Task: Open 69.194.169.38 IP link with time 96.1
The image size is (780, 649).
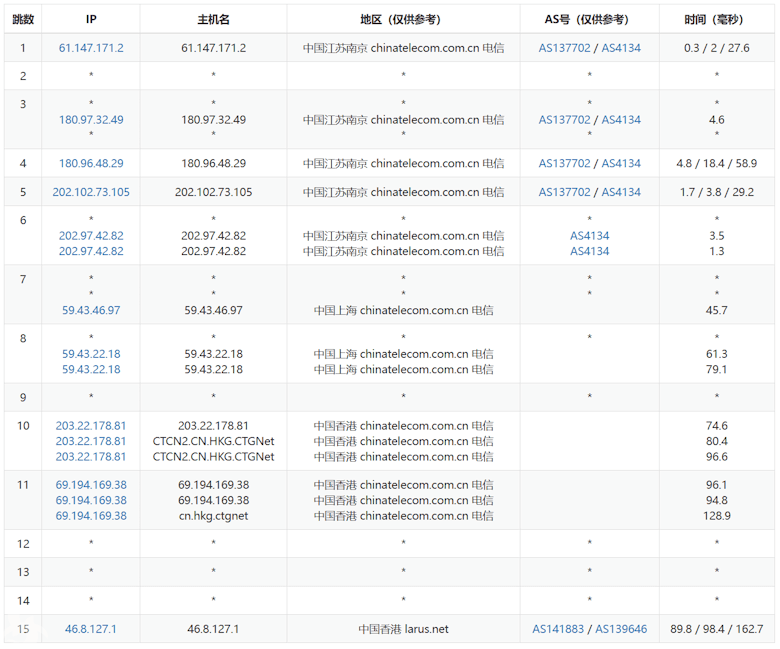Action: (x=91, y=484)
